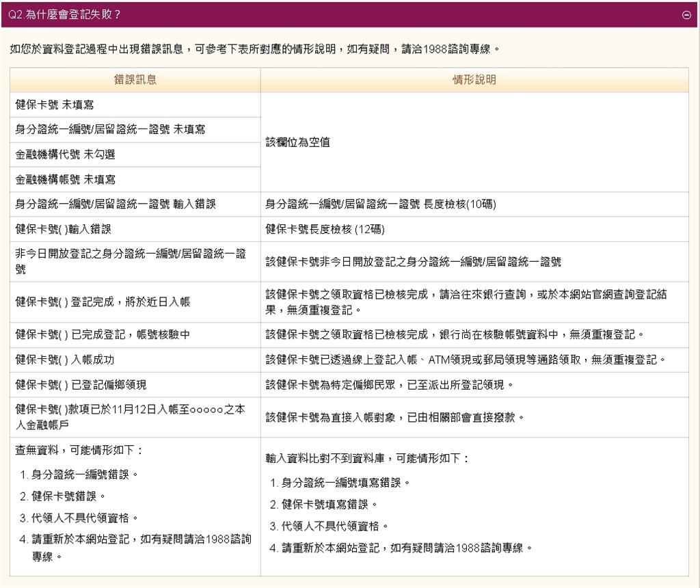
Task: Click the 健保卡號( ) 已登記偏鄉領現 row
Action: [x=81, y=385]
